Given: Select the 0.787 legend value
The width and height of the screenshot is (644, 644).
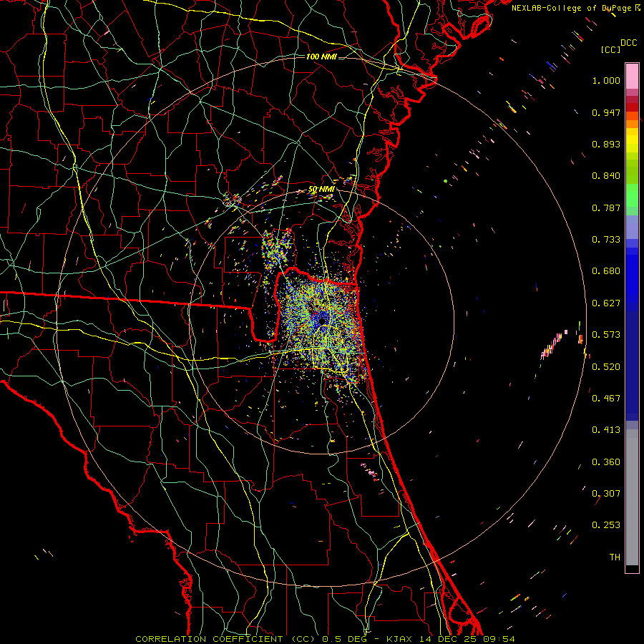Looking at the screenshot, I should pos(606,208).
